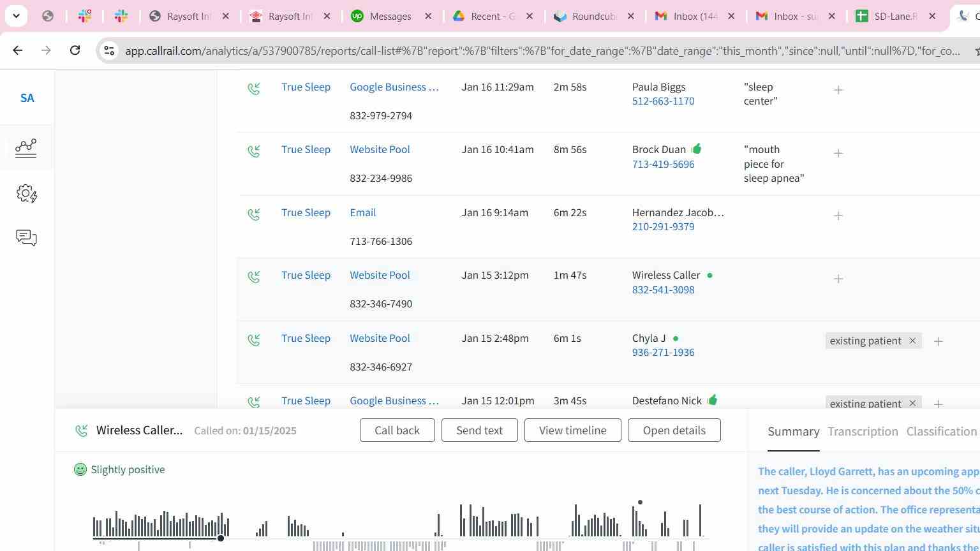This screenshot has height=551, width=980.
Task: Switch to the Inbox (144 Gmail tab
Action: click(695, 16)
